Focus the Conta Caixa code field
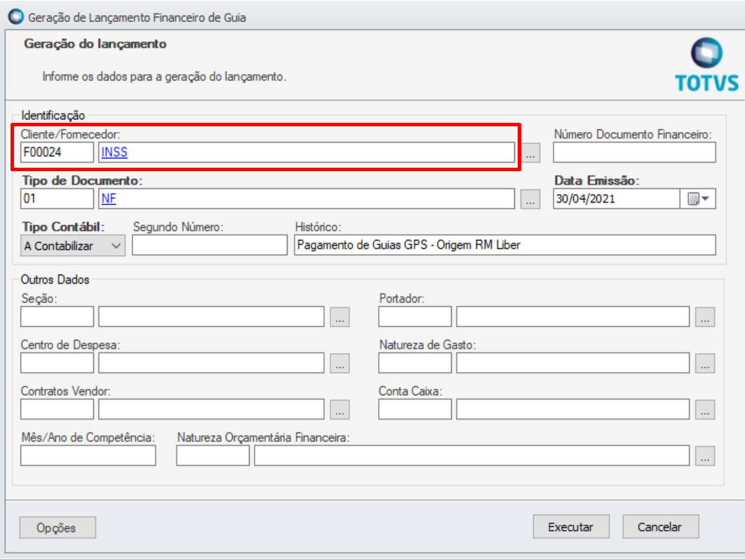 (x=415, y=409)
